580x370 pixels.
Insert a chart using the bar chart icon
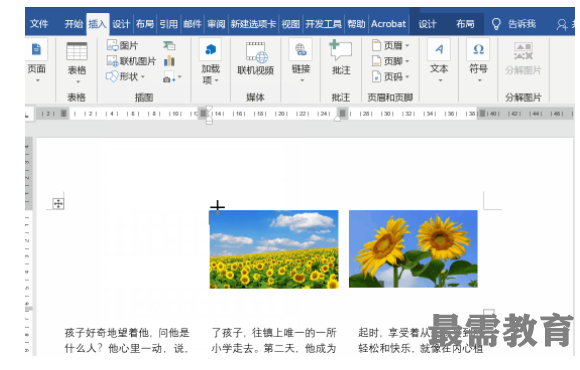point(169,61)
